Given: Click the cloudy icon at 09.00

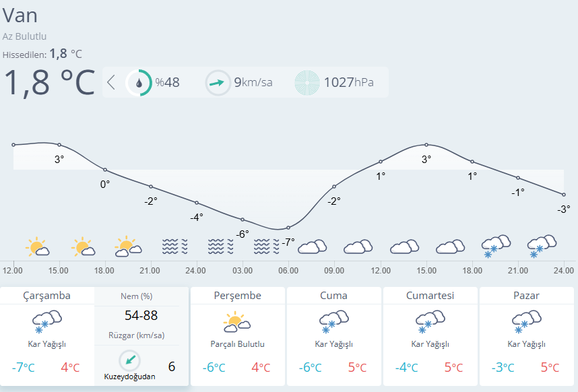Looking at the screenshot, I should click(312, 247).
